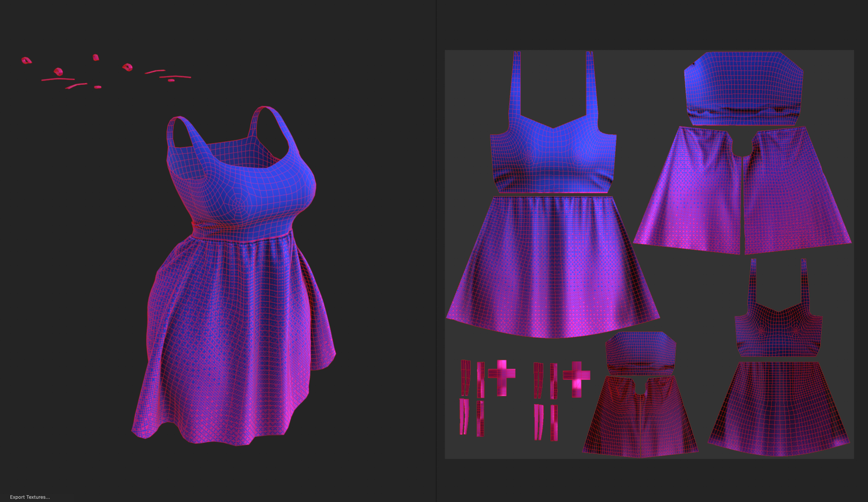Click the small dark bandeau UV island
Screen dimensions: 868x502
coord(640,353)
